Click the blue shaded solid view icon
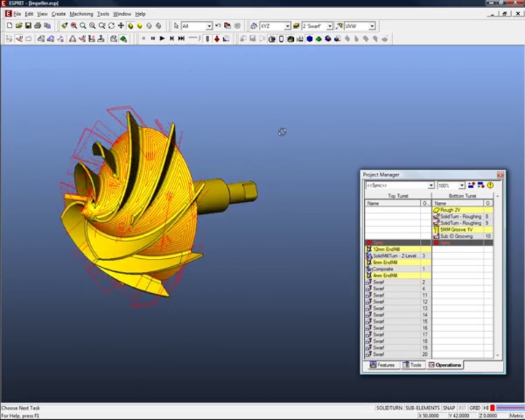525x420 pixels. coord(309,39)
